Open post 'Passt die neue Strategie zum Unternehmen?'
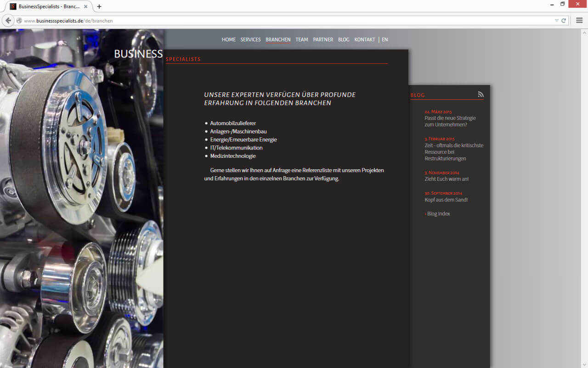The width and height of the screenshot is (588, 368). pos(450,121)
